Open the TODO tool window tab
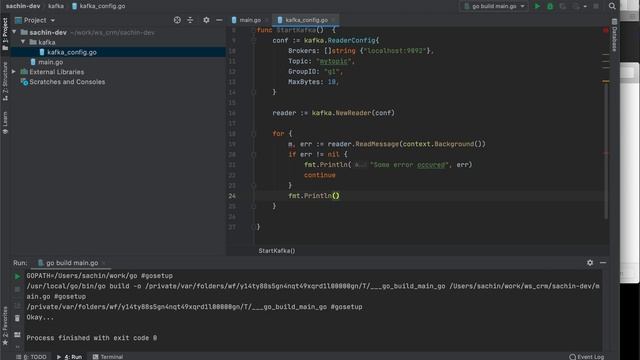 coord(32,356)
